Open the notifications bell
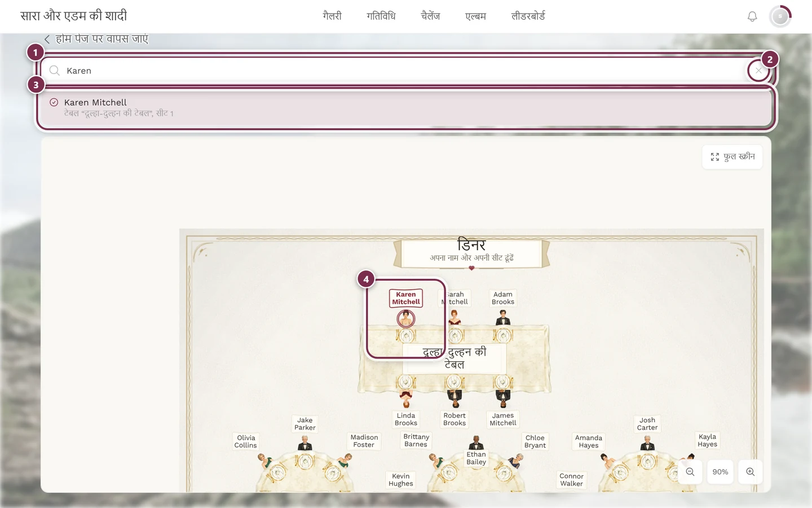Viewport: 812px width, 508px height. [x=752, y=16]
